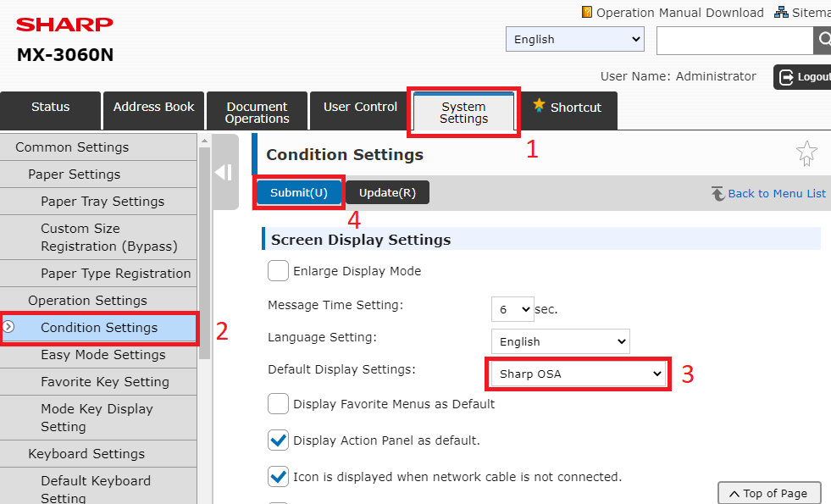
Task: Open the Address Book tab
Action: 153,108
